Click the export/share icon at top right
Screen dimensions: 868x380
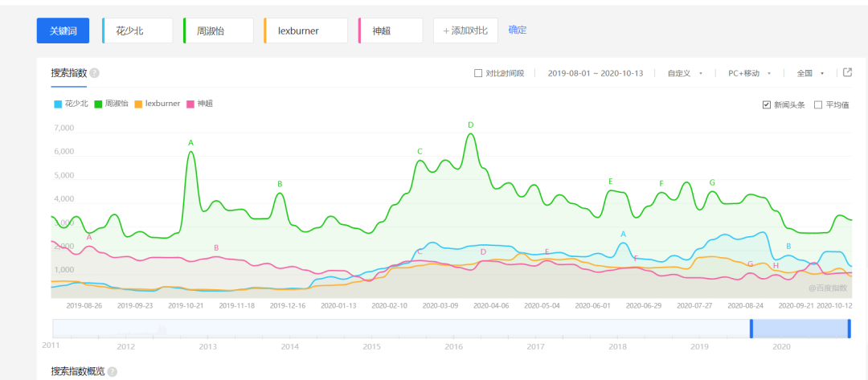click(x=847, y=72)
